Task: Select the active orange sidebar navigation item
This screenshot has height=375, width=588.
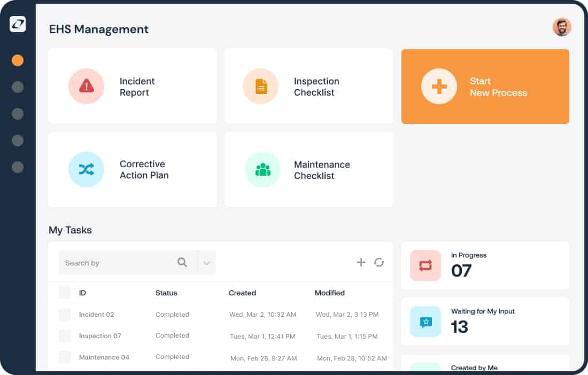Action: [18, 60]
